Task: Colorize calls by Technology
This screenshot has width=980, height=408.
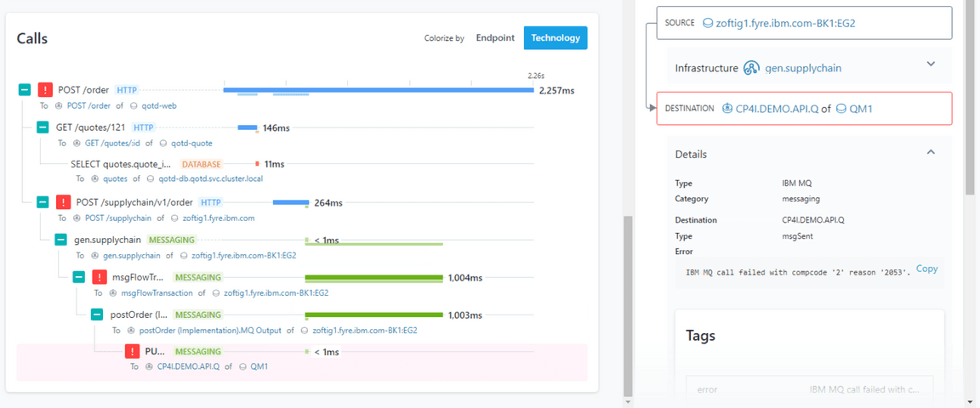Action: pos(556,38)
